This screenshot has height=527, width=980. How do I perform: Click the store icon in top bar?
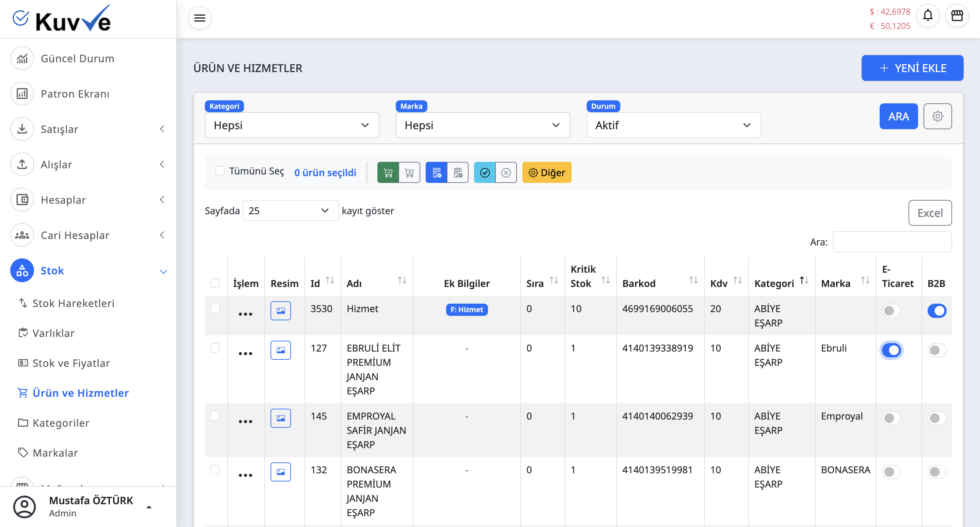pos(957,16)
